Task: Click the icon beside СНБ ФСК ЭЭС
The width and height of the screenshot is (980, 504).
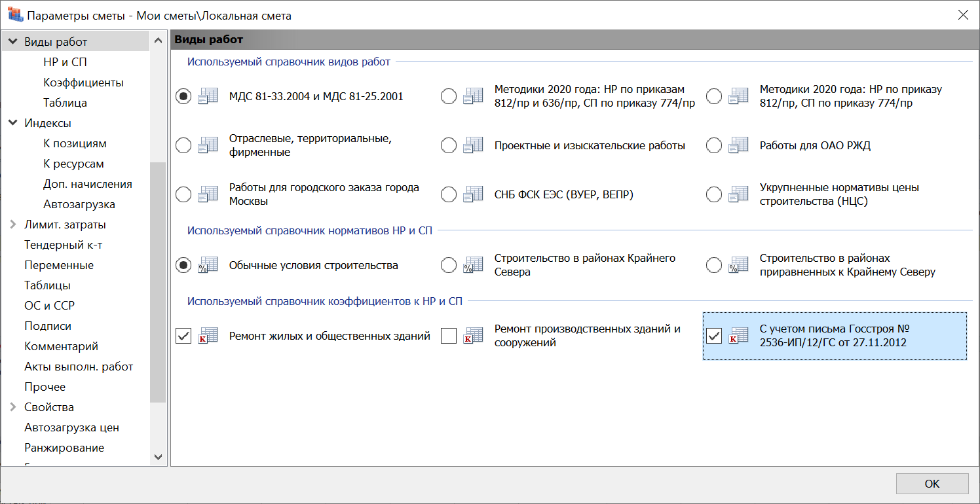Action: [x=472, y=194]
